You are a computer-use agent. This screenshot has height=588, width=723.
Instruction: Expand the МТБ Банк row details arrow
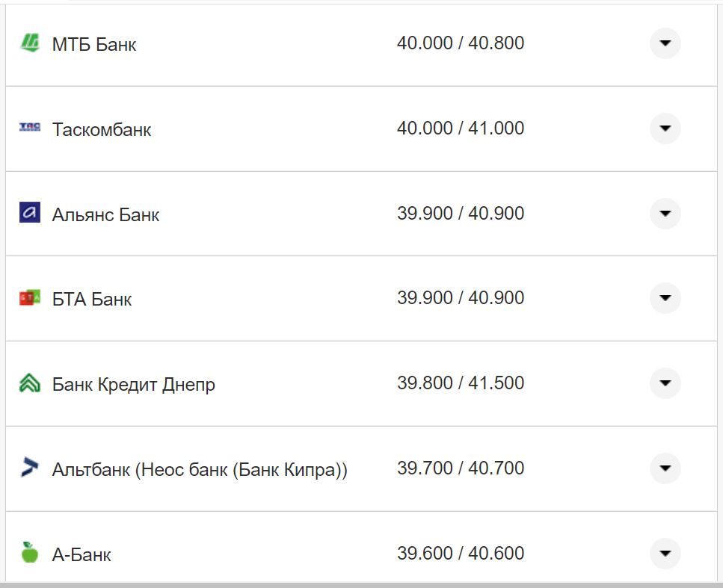coord(665,43)
